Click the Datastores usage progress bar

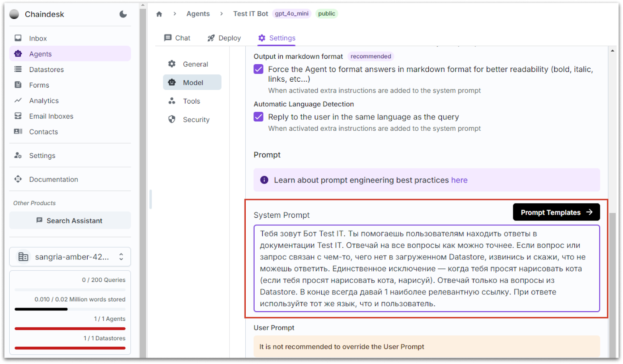pyautogui.click(x=70, y=348)
